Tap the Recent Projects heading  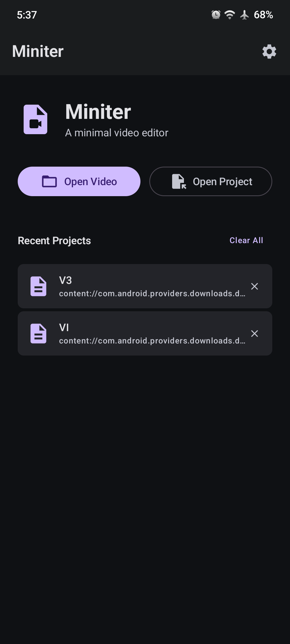coord(54,241)
